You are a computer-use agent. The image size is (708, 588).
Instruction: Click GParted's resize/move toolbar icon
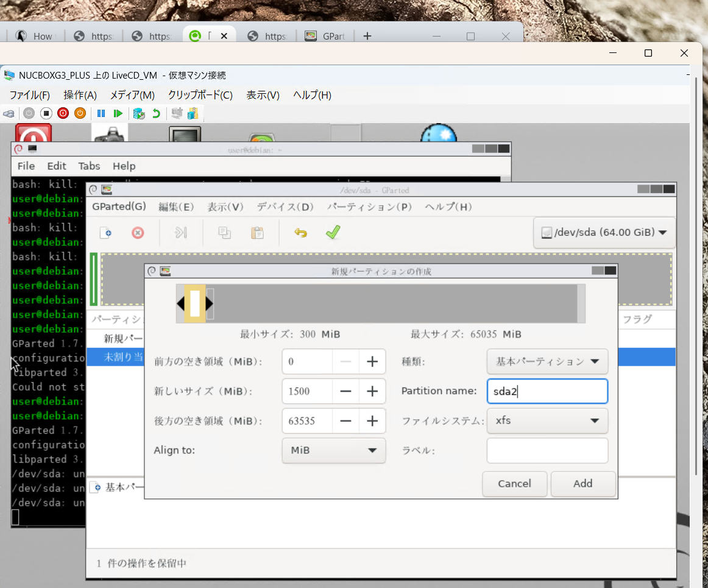pos(180,233)
